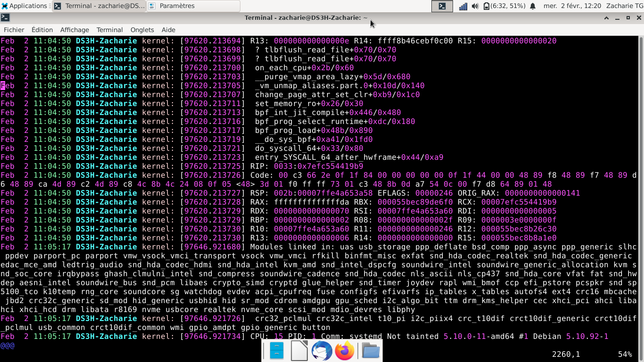Open the Terminal menu

click(109, 30)
